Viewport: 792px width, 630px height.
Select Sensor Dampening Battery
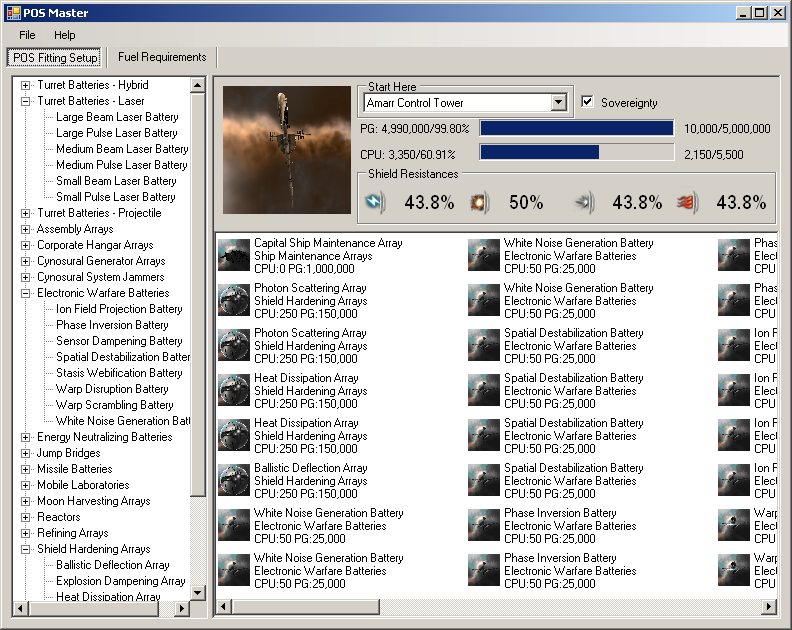119,341
